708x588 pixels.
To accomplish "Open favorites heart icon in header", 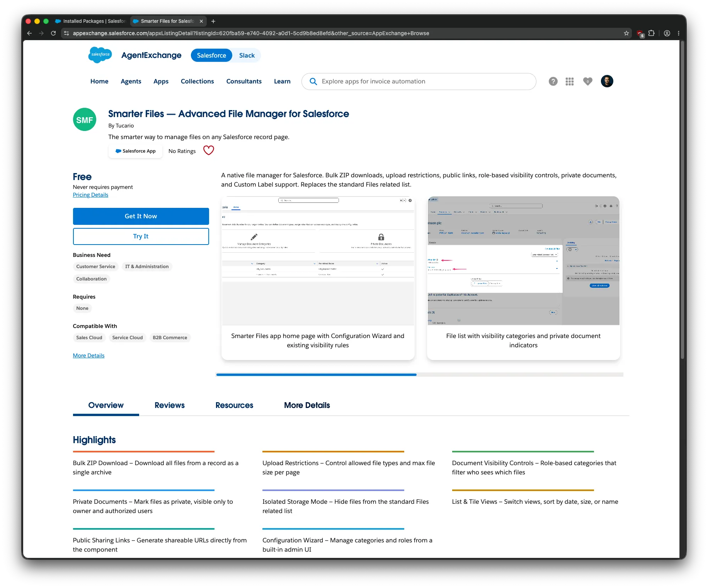I will coord(588,82).
